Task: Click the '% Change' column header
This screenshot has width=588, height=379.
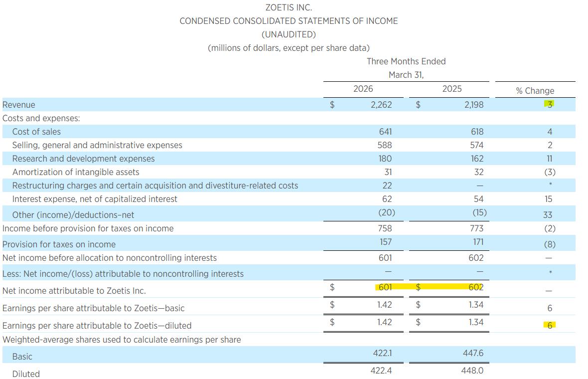Action: point(535,91)
